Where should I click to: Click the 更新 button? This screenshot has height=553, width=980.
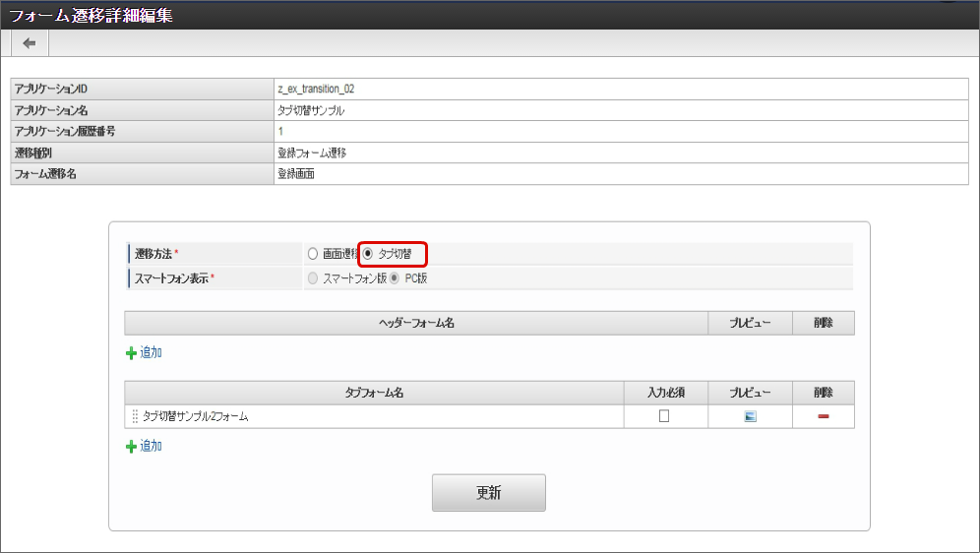(489, 492)
